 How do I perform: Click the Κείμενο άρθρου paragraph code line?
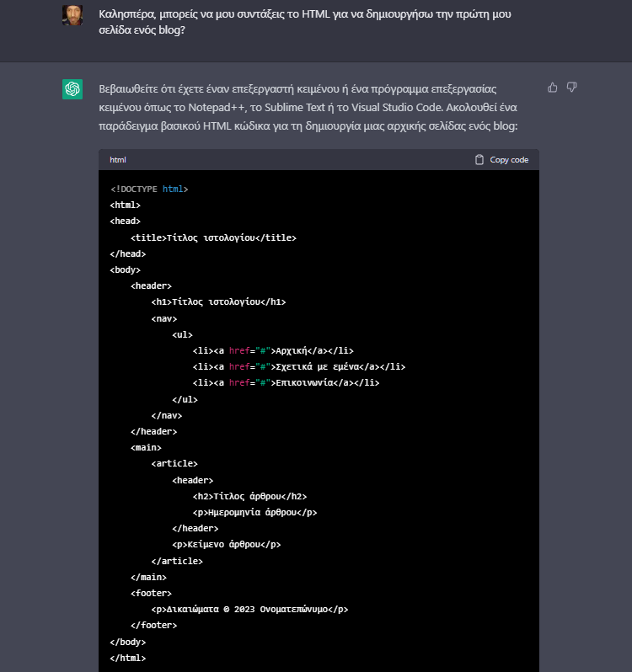tap(227, 545)
